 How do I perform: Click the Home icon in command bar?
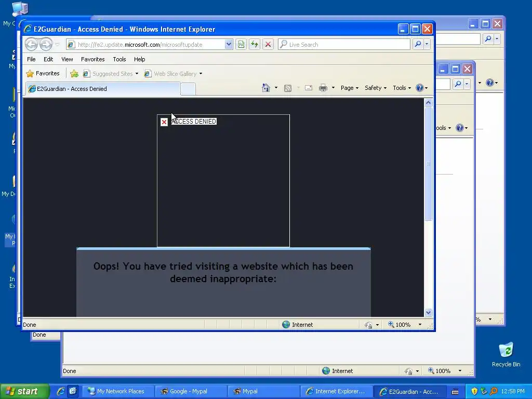[x=266, y=88]
